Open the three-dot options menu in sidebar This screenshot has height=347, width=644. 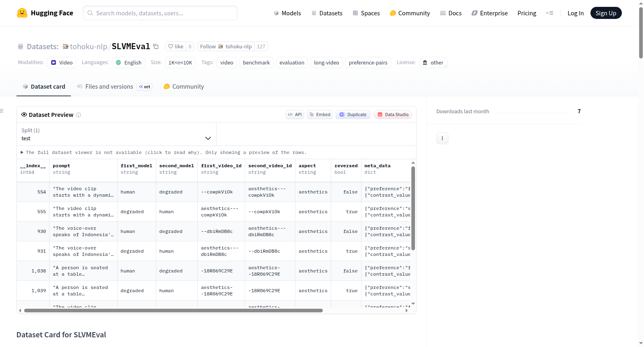[x=442, y=138]
